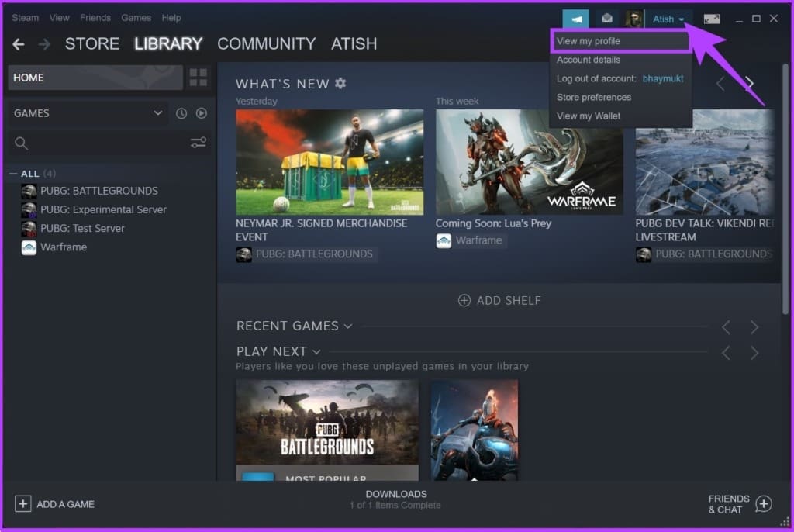
Task: Sort games by recent activity clock icon
Action: coord(181,113)
